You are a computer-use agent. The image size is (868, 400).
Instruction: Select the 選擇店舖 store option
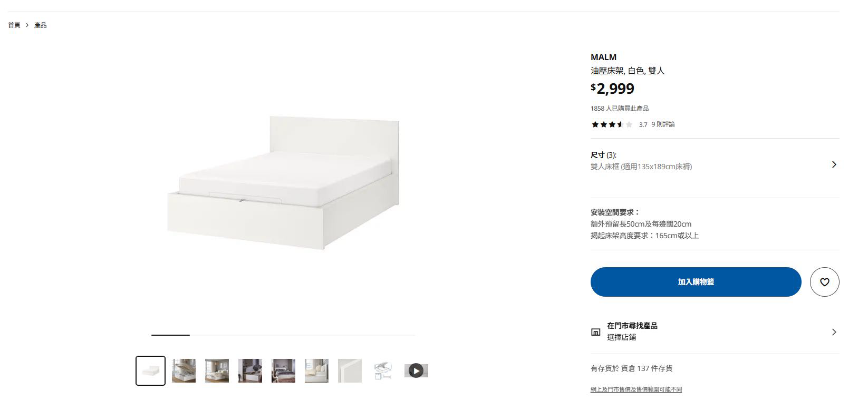tap(621, 337)
